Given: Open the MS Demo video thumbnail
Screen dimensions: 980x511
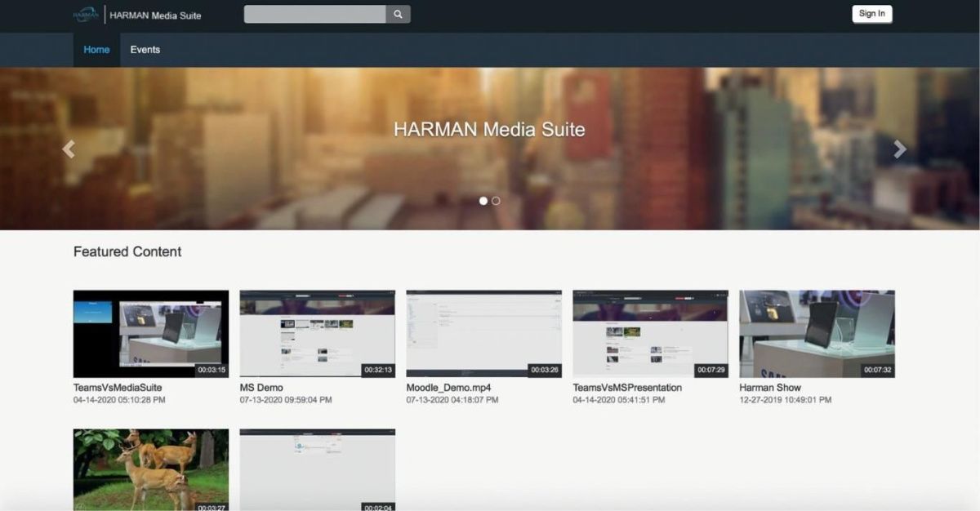Looking at the screenshot, I should coord(317,332).
